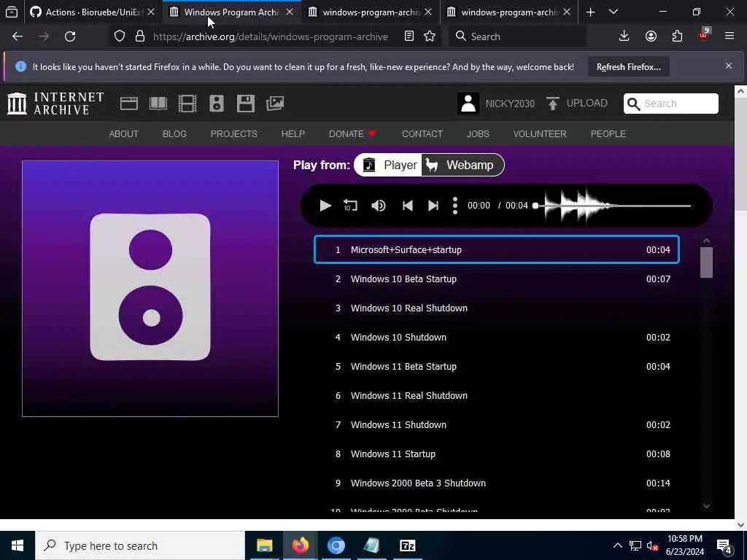747x560 pixels.
Task: Open the ABOUT link
Action: [124, 134]
